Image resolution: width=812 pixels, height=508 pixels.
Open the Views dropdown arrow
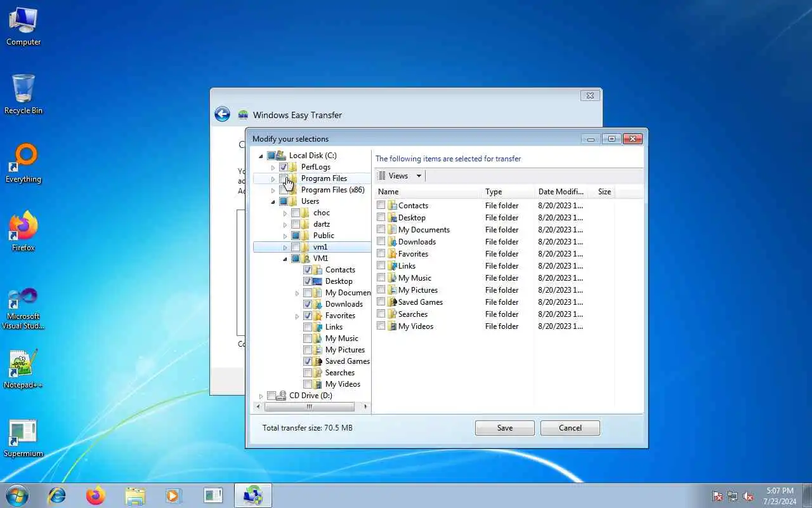point(419,176)
